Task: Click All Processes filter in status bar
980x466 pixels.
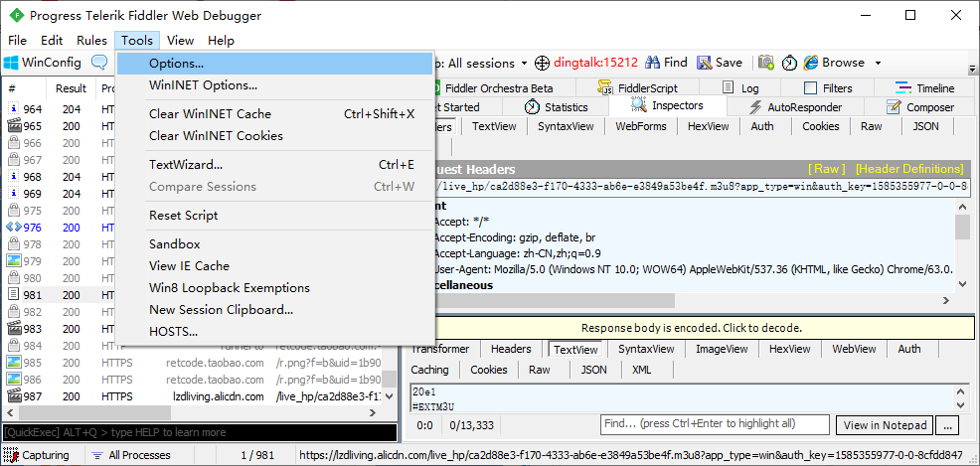Action: [x=132, y=455]
